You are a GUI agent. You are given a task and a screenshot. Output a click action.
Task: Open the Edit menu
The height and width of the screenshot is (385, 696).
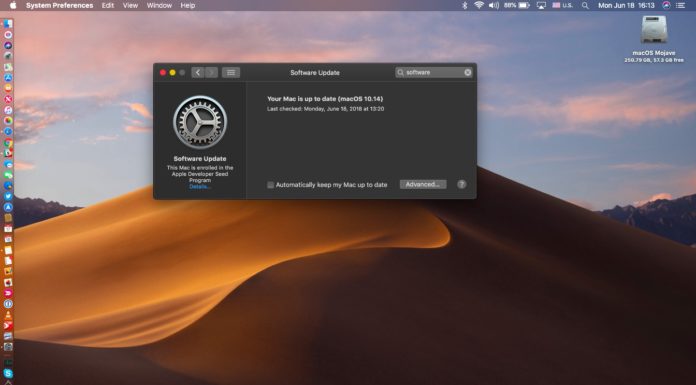107,5
